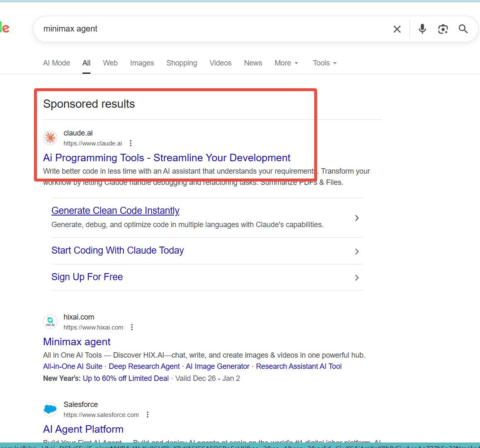Click the Salesforce cloud favicon
Image resolution: width=480 pixels, height=448 pixels.
50,409
